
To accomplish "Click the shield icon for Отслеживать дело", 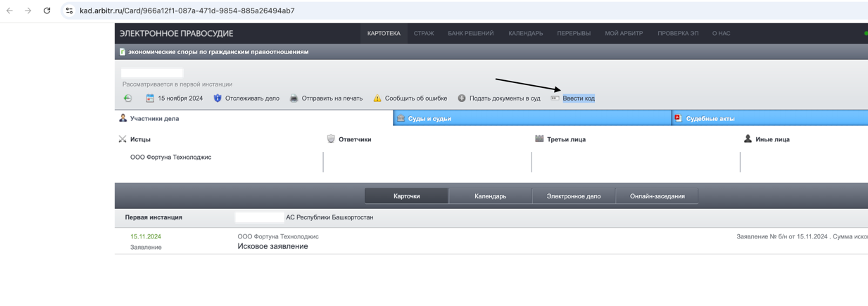I will [x=218, y=98].
